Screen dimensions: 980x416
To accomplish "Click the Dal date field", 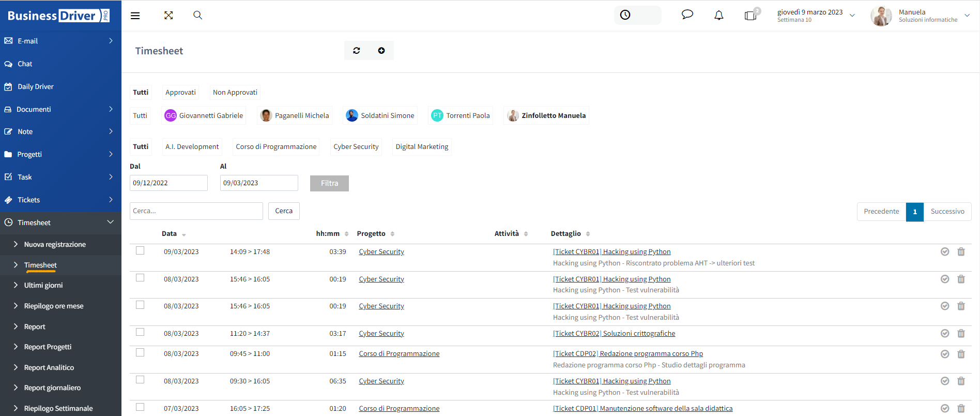I will point(169,183).
